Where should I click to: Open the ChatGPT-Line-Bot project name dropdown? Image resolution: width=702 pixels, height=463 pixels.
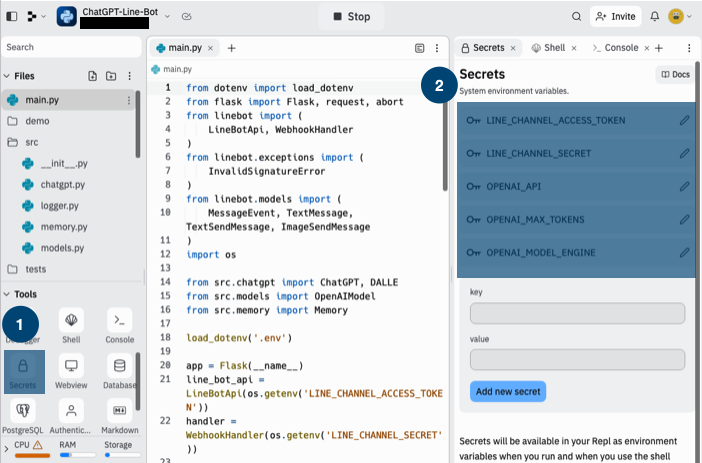[x=166, y=17]
